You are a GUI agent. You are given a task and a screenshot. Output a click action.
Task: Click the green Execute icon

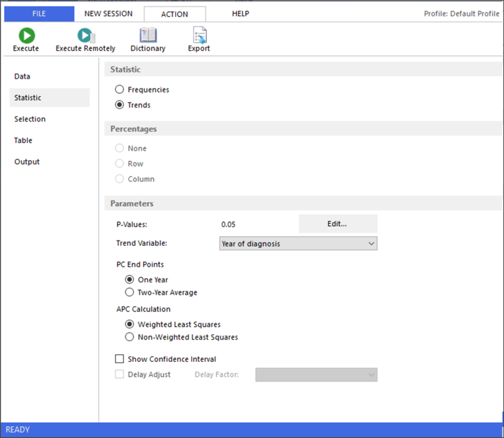[26, 36]
